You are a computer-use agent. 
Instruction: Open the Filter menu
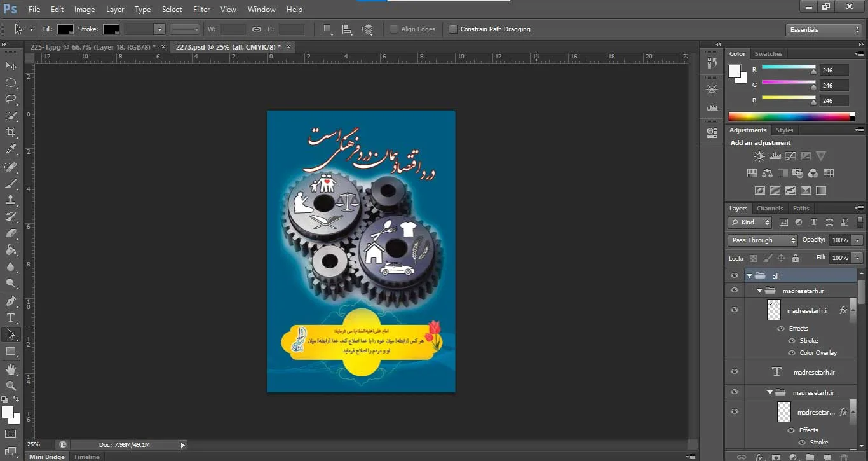click(201, 10)
